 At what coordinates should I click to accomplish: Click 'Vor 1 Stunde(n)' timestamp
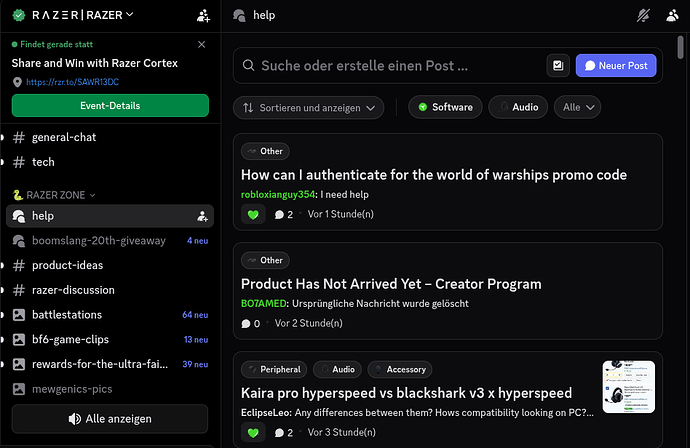tap(341, 214)
